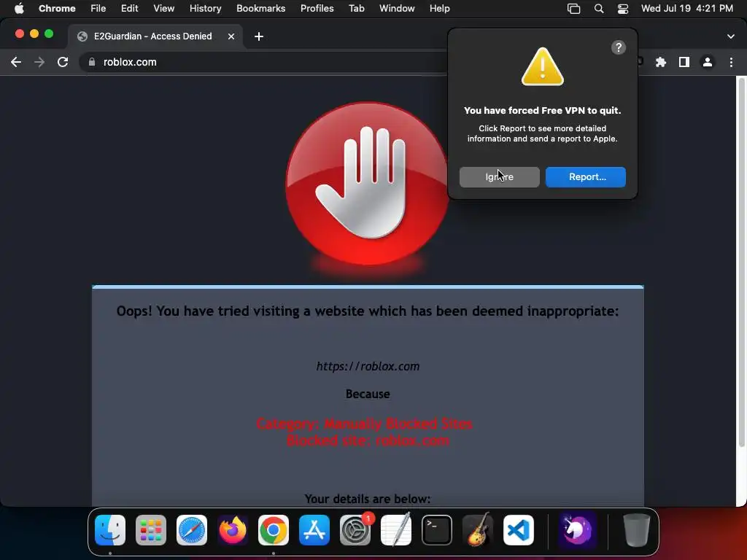
Task: Open Chrome three-dot menu
Action: [731, 62]
